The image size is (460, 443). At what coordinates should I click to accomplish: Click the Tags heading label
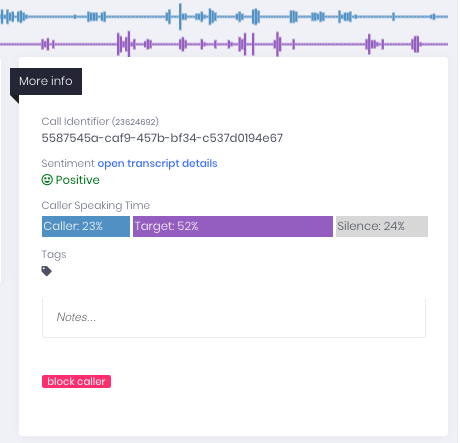point(54,254)
